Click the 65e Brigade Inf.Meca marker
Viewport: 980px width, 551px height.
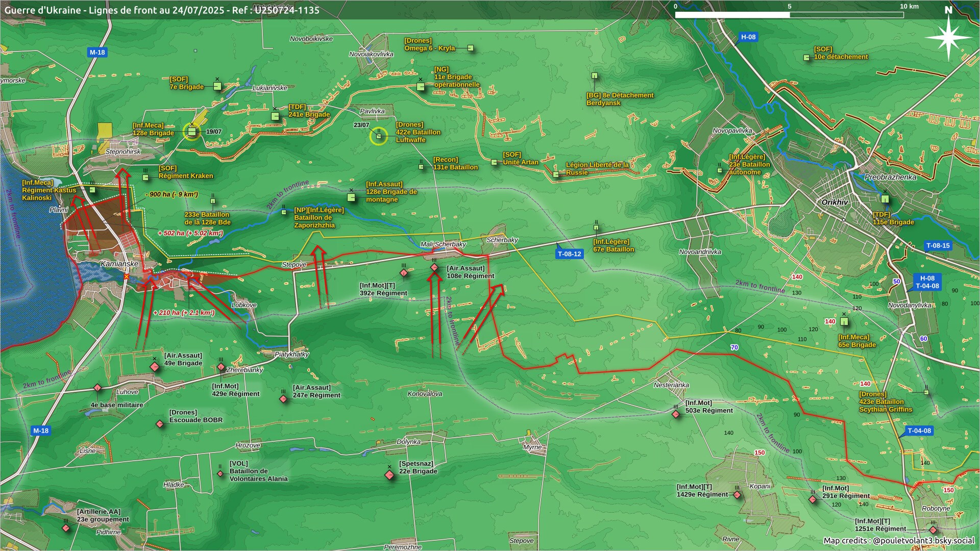click(844, 321)
